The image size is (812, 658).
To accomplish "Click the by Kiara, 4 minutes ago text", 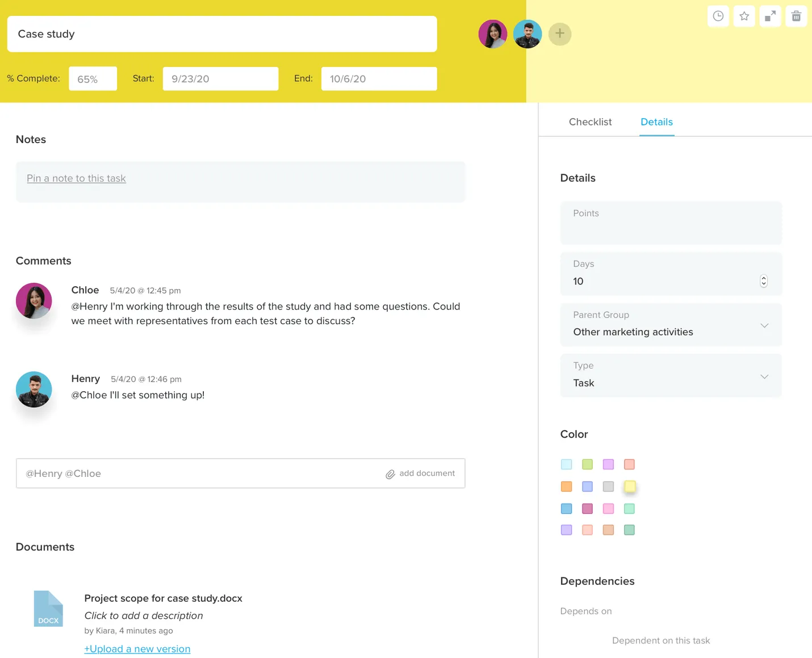I will tap(129, 631).
